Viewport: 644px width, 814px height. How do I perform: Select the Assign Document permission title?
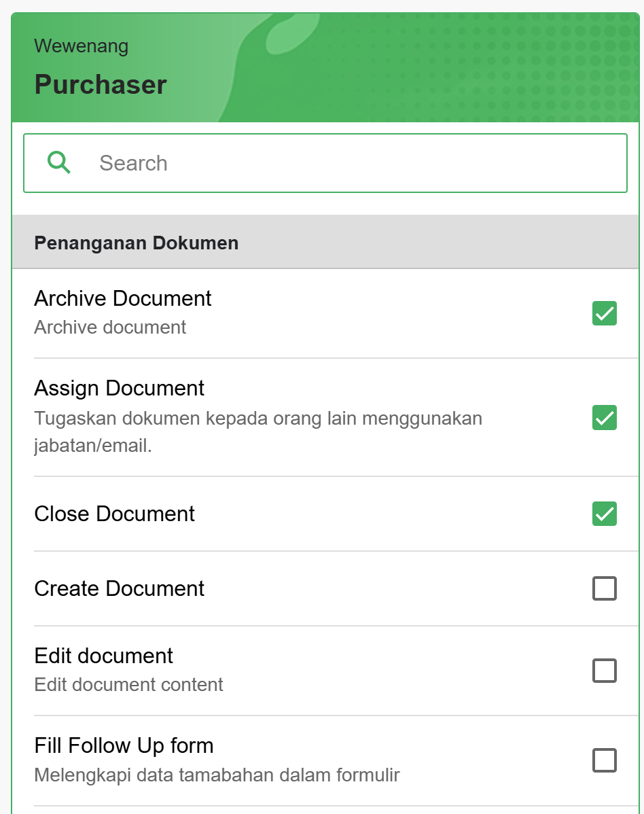pyautogui.click(x=120, y=388)
